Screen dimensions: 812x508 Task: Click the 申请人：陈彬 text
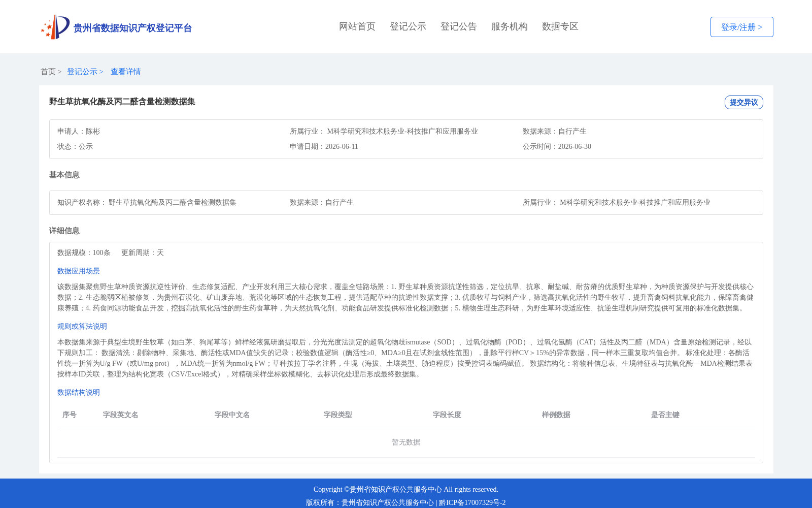tap(79, 131)
